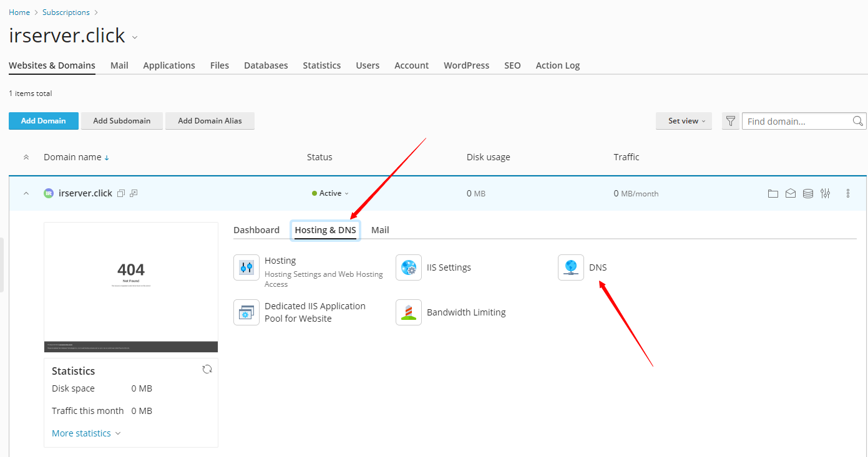Screen dimensions: 868x457
Task: Refresh statistics with the reload icon
Action: tap(207, 369)
